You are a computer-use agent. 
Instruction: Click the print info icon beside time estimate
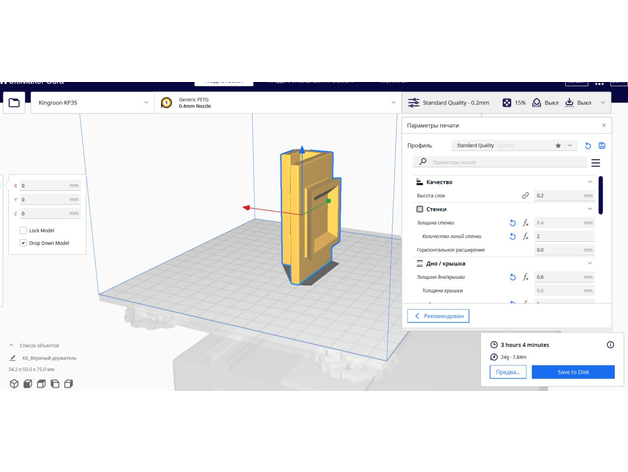[x=610, y=344]
